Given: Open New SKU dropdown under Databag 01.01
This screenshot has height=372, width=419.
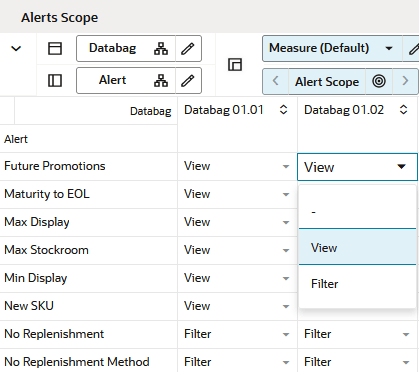Looking at the screenshot, I should point(286,307).
